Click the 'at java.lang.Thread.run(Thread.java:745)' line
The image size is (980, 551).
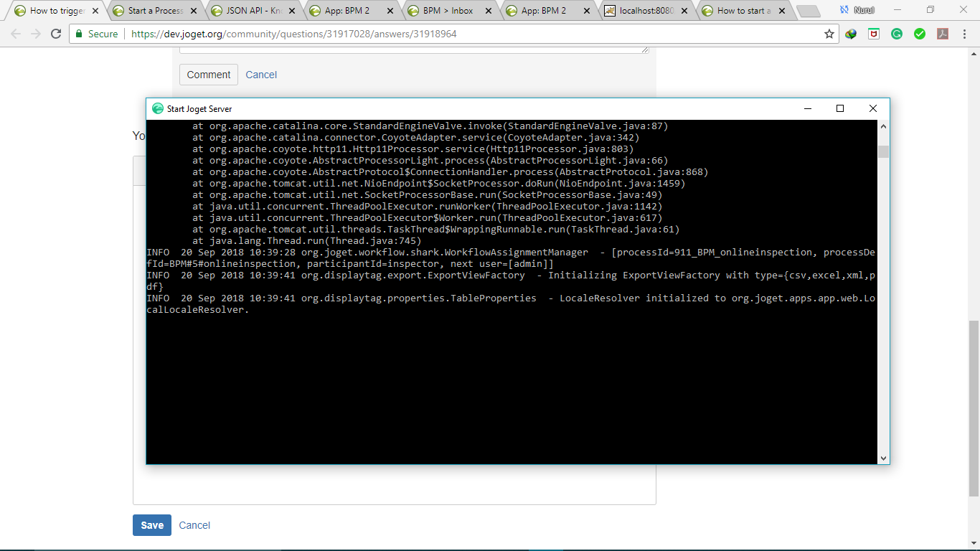pyautogui.click(x=307, y=241)
